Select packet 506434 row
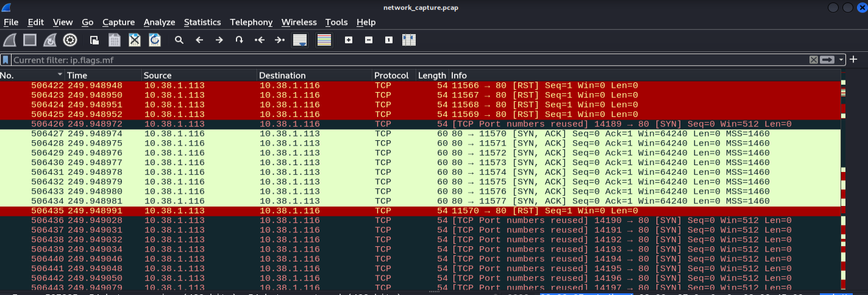 (x=420, y=201)
